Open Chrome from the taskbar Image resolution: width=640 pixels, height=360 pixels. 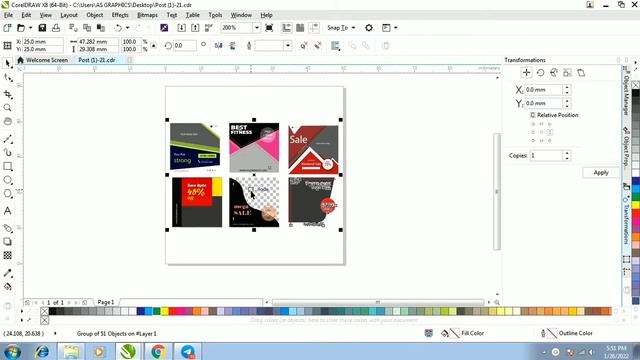pyautogui.click(x=158, y=351)
